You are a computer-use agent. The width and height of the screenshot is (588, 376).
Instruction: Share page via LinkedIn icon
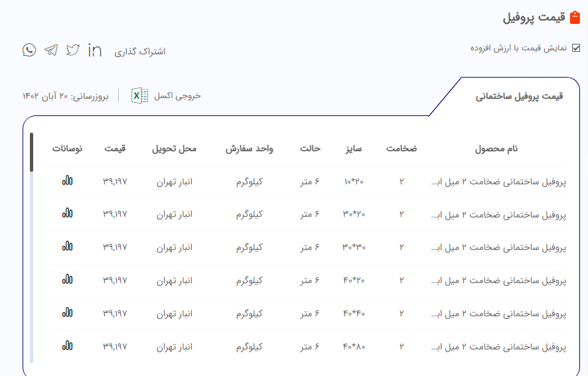(x=95, y=50)
